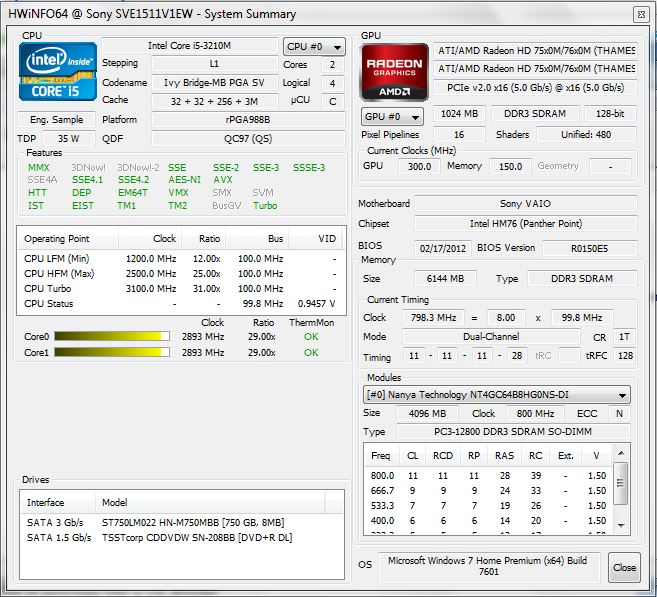The image size is (657, 597).
Task: Click the module timings scrollbar up arrow
Action: [x=621, y=453]
